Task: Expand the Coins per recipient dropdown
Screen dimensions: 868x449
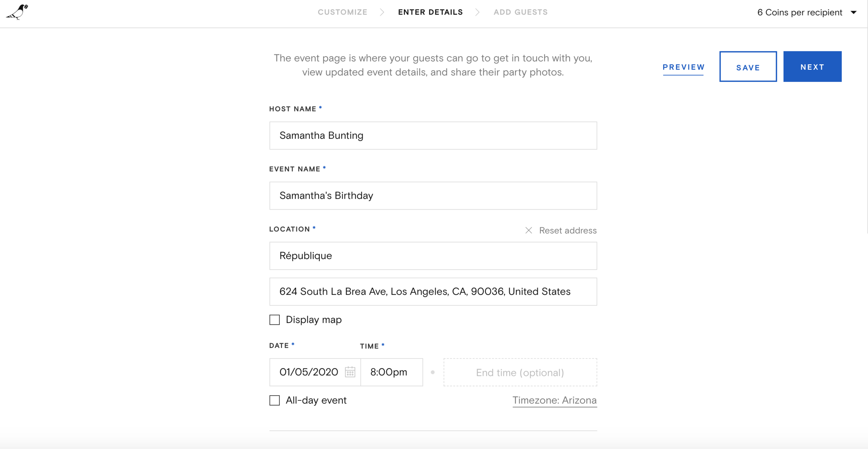Action: [853, 12]
